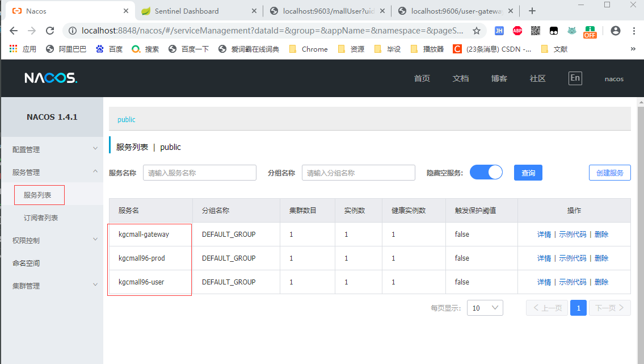Close the Nacos tab

point(125,11)
